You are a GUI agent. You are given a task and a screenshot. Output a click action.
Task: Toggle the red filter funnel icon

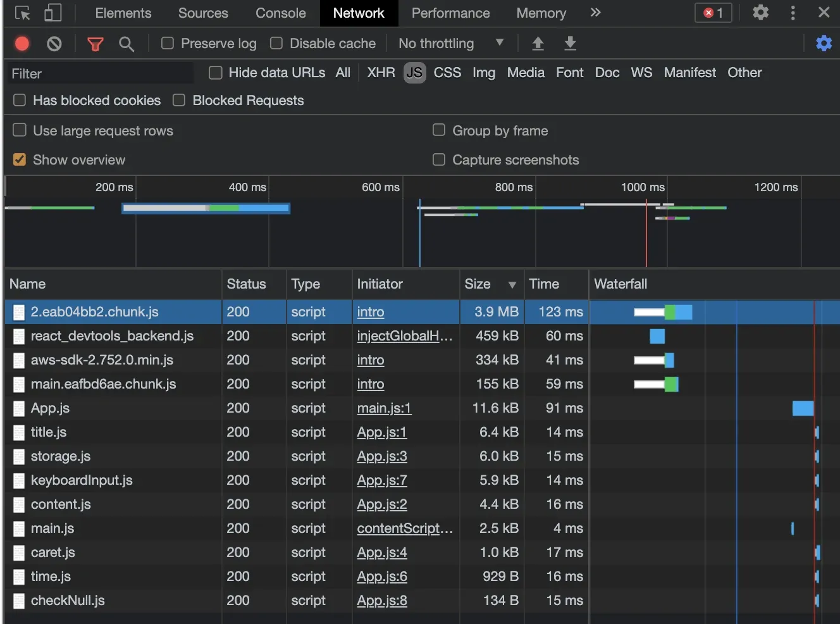(96, 44)
